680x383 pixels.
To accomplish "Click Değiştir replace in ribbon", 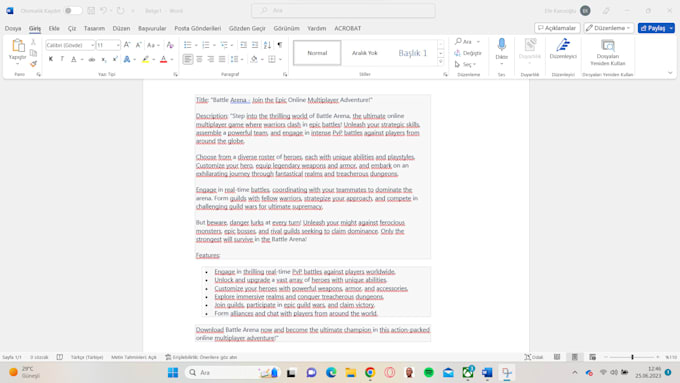I will coord(468,53).
